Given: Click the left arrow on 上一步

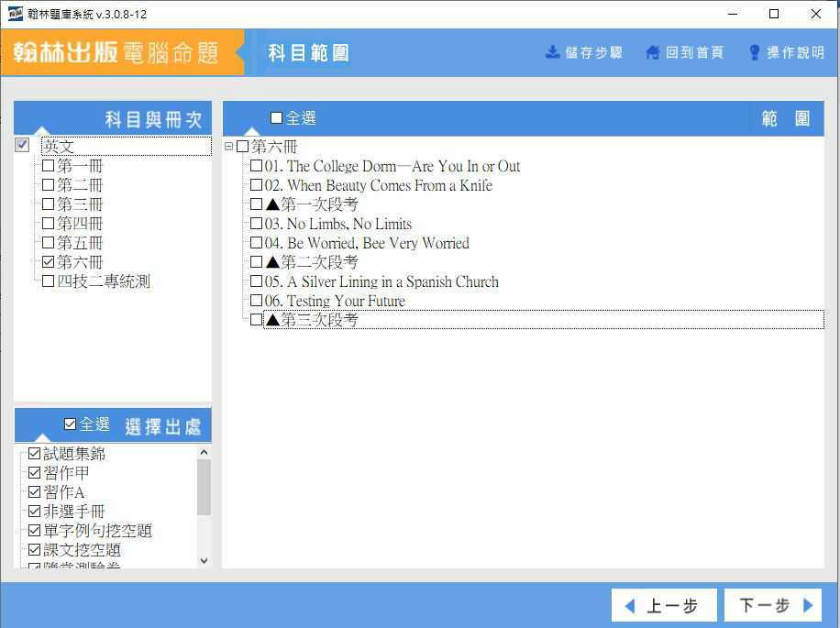Looking at the screenshot, I should point(630,606).
